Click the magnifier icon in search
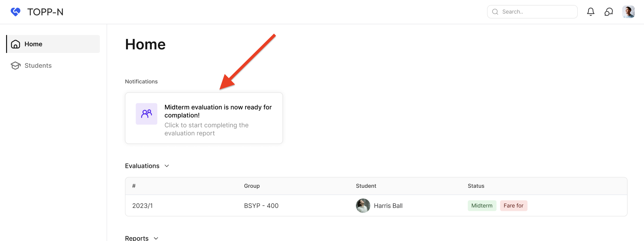This screenshot has width=644, height=241. 495,12
